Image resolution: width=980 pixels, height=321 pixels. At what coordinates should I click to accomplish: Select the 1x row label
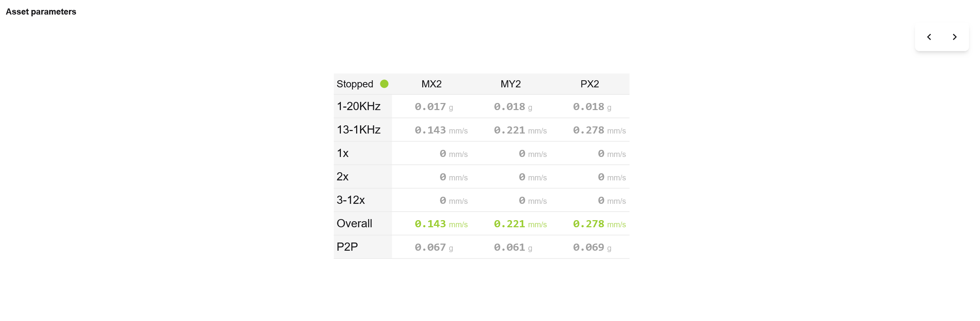point(342,153)
